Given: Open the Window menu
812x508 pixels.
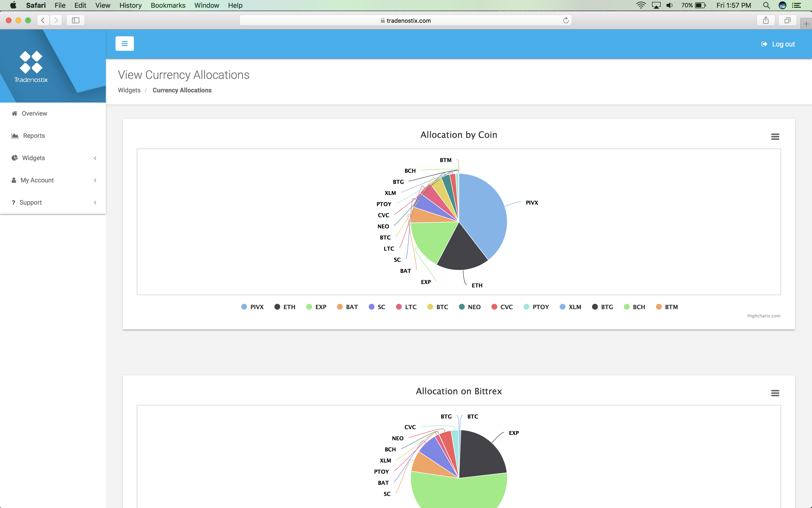Looking at the screenshot, I should click(x=207, y=5).
